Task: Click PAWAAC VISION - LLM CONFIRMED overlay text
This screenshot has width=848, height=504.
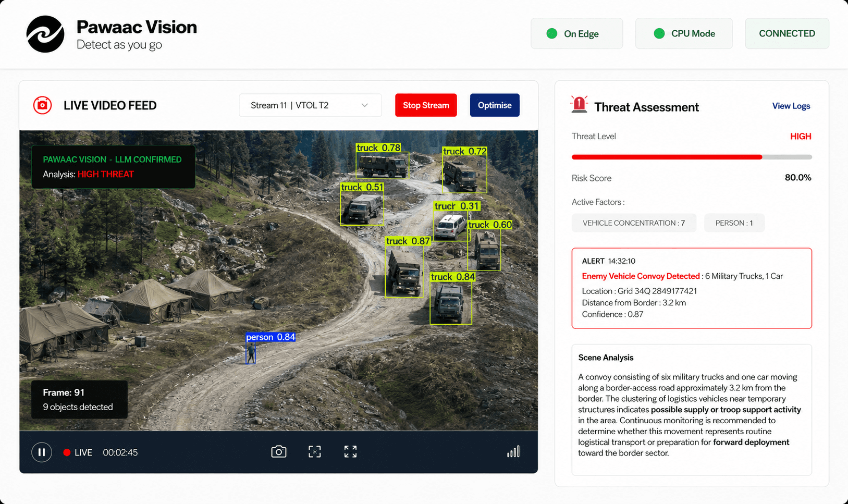Action: tap(112, 159)
